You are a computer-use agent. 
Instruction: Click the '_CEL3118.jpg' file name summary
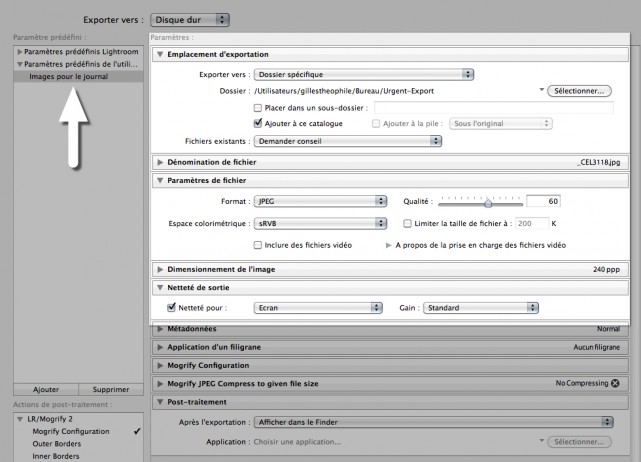[x=598, y=162]
